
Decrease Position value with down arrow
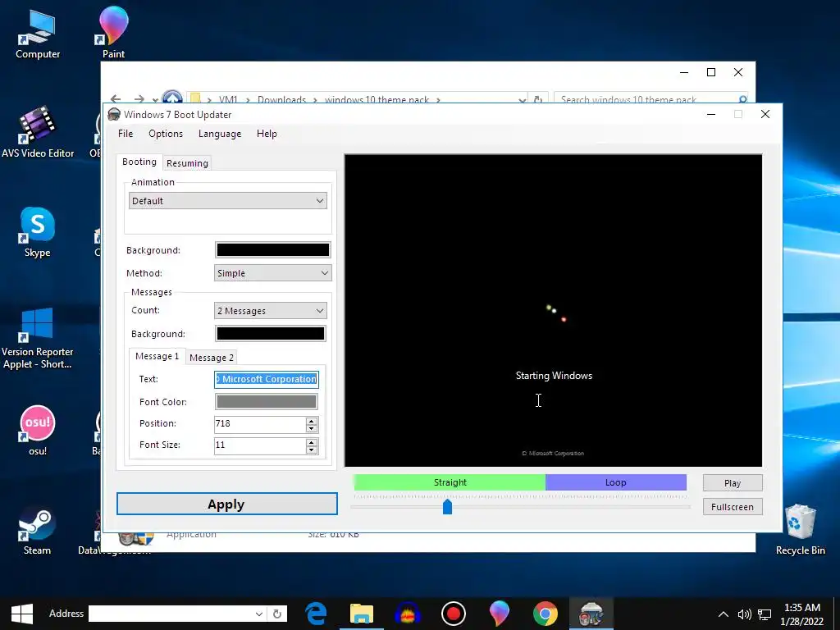click(x=311, y=428)
